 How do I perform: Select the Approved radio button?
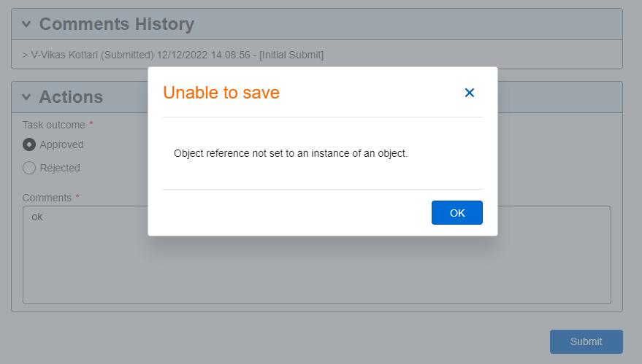tap(29, 144)
